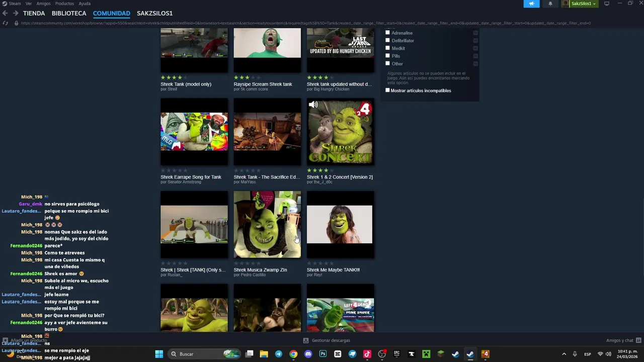Click Gestionar descargas
Viewport: 644px width, 362px height.
point(331,340)
